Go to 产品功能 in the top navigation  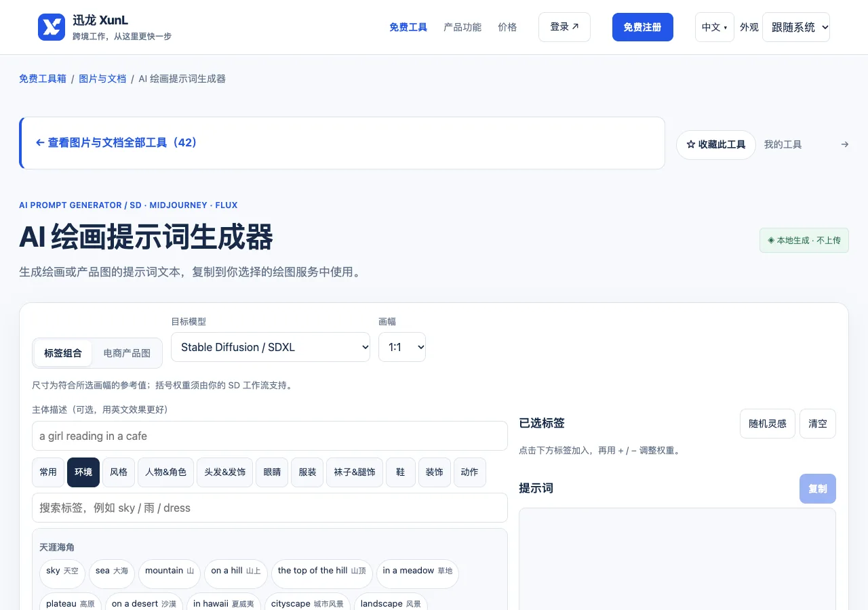click(x=462, y=27)
